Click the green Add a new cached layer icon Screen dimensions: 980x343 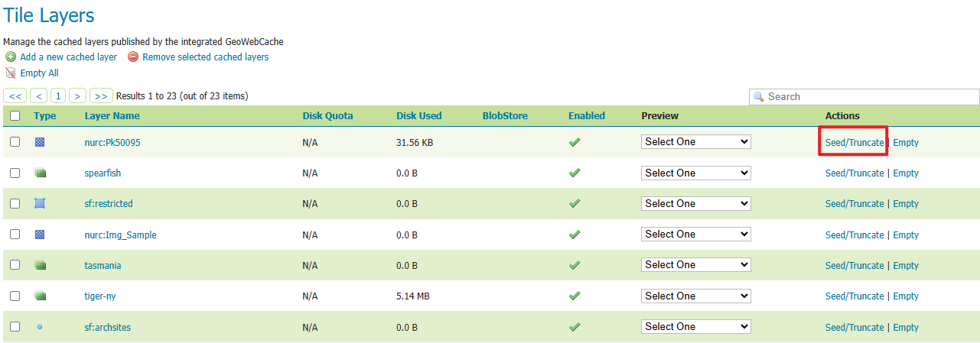click(11, 57)
